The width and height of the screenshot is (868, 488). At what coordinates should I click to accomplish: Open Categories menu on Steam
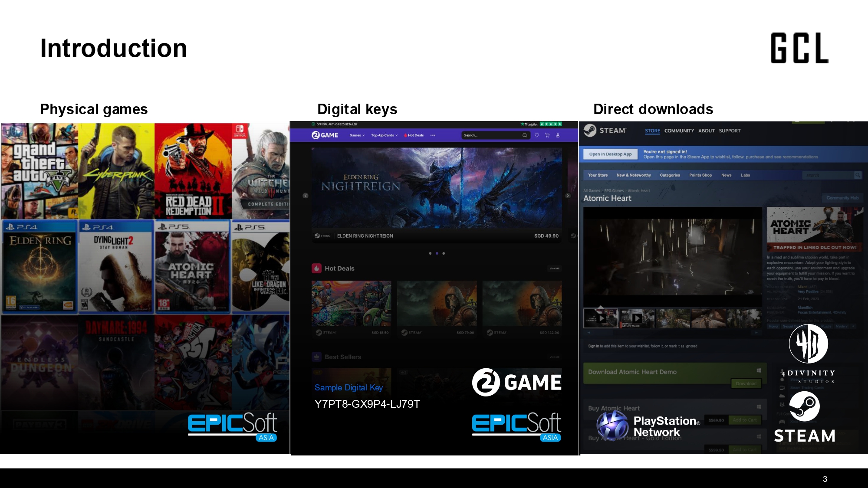[x=670, y=175]
